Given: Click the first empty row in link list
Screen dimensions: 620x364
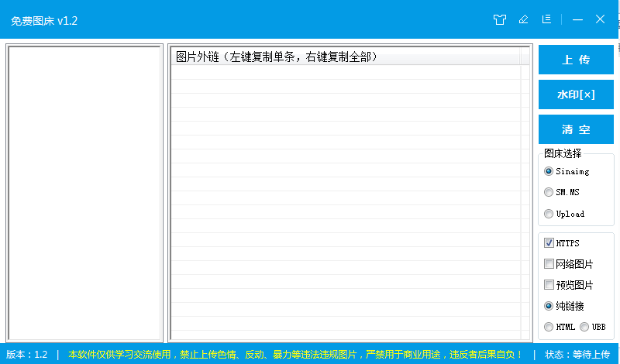Looking at the screenshot, I should (346, 72).
